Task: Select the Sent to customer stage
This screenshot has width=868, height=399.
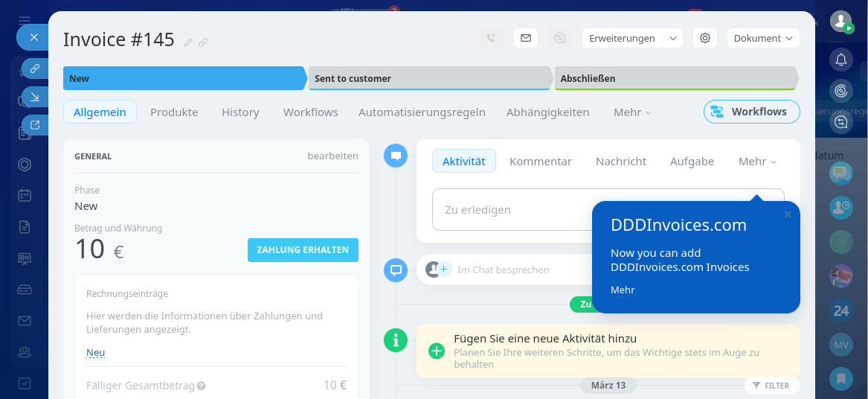Action: click(x=430, y=78)
